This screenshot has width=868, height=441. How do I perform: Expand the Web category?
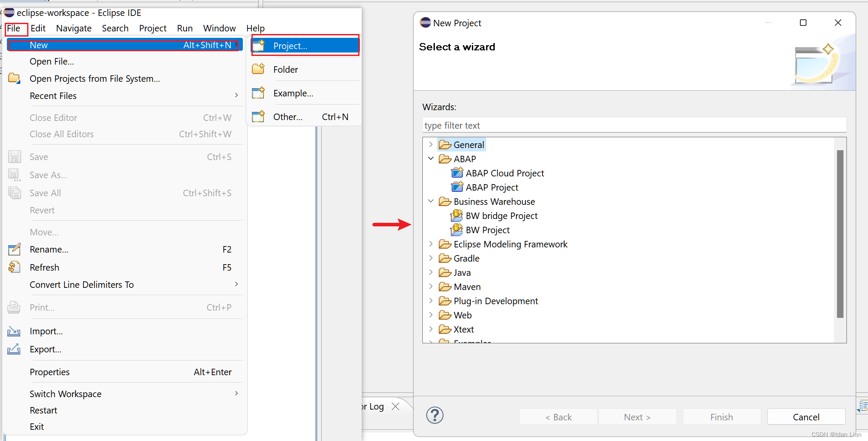[x=431, y=315]
